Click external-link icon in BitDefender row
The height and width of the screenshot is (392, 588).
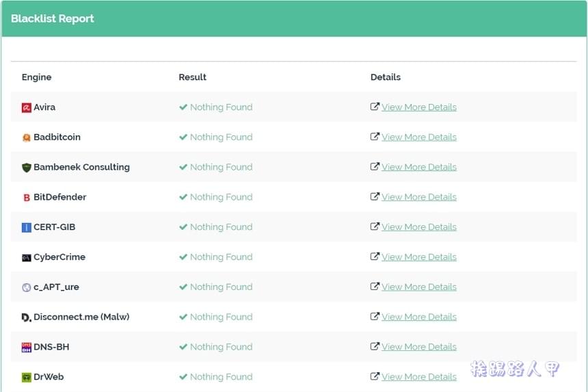pyautogui.click(x=375, y=196)
